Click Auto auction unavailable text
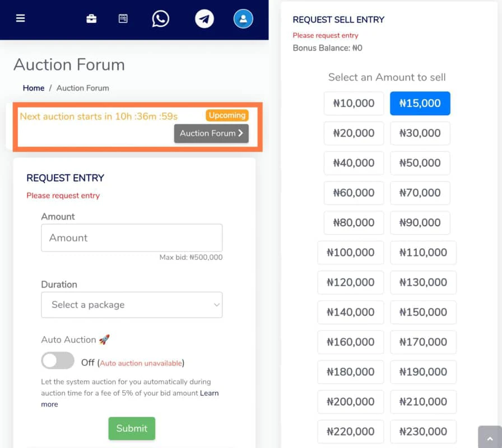Image resolution: width=502 pixels, height=448 pixels. (x=141, y=363)
